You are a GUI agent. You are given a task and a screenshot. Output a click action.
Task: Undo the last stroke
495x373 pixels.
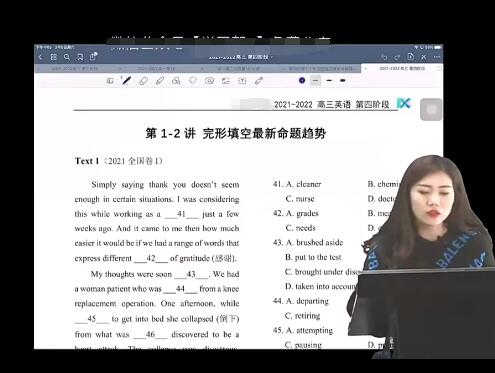pos(384,57)
